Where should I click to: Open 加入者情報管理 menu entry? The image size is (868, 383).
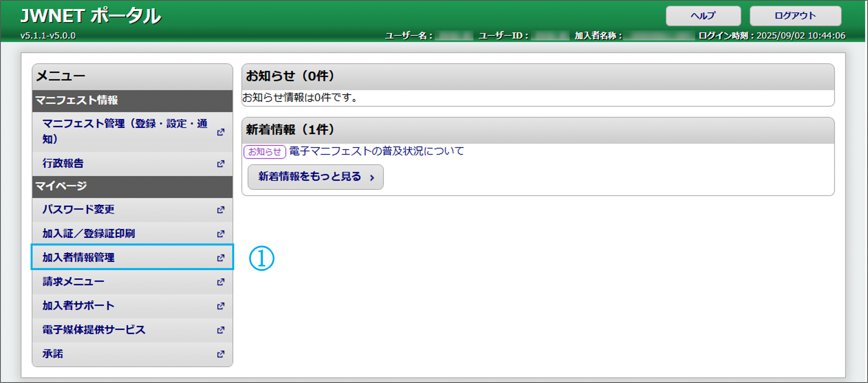(78, 258)
